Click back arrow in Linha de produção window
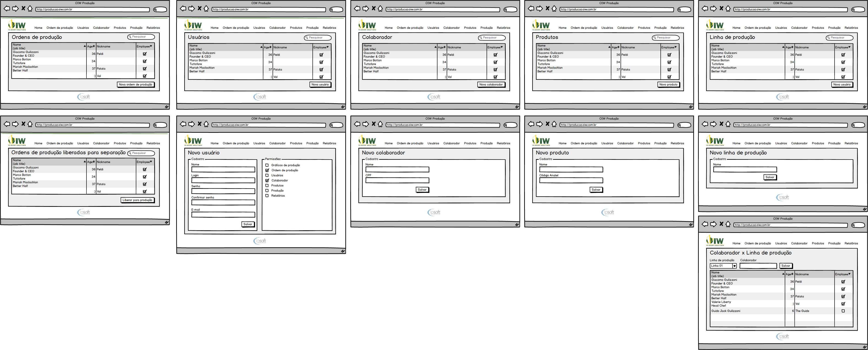 click(x=705, y=9)
